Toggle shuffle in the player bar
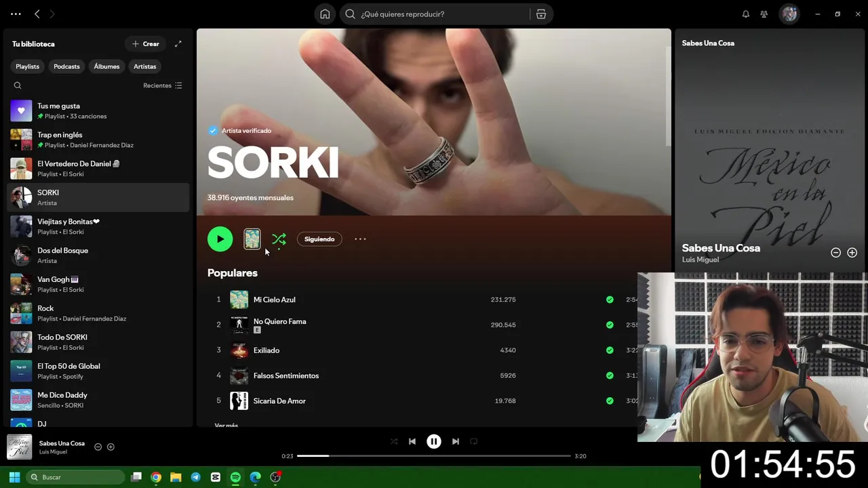The height and width of the screenshot is (488, 868). coord(394,441)
